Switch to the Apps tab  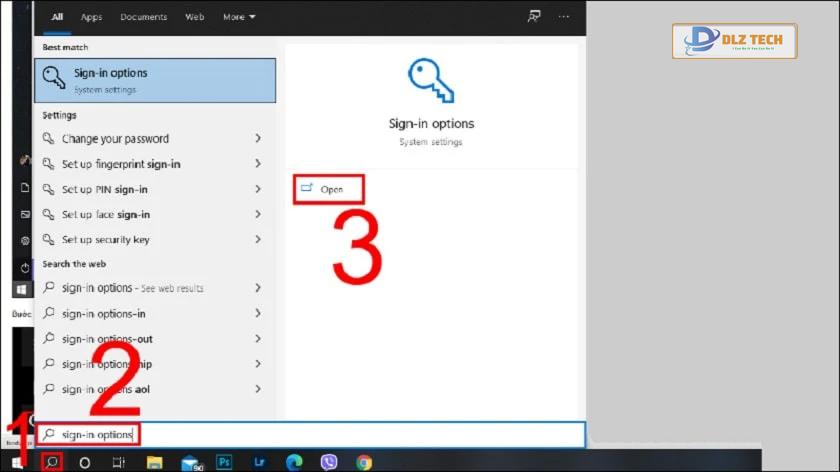coord(92,17)
